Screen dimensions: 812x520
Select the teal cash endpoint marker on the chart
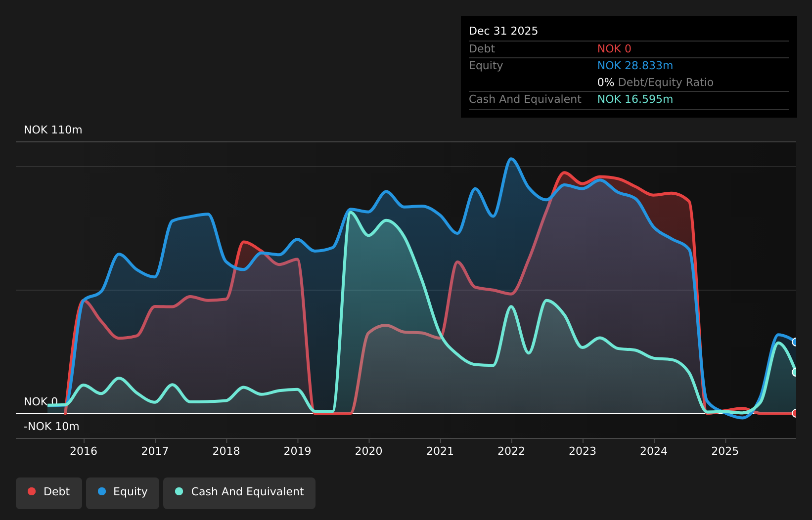pos(795,372)
